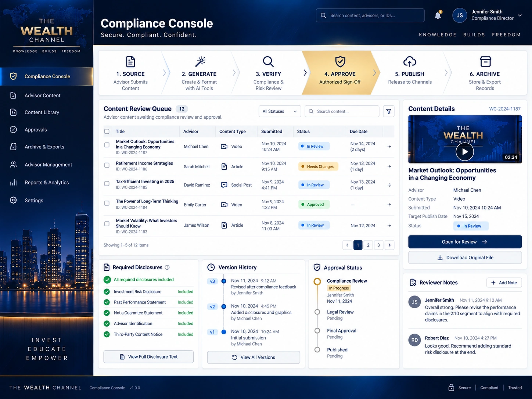The height and width of the screenshot is (399, 532).
Task: Click the Verify magnifier icon
Action: [268, 61]
